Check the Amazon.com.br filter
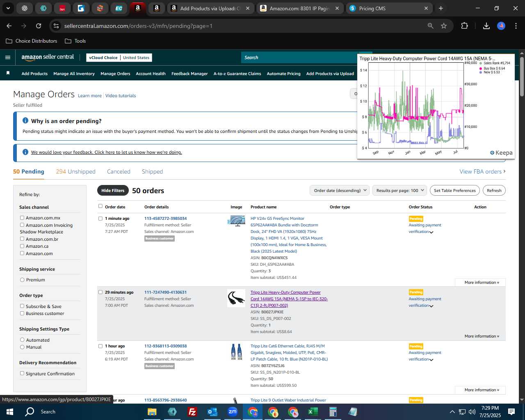 (x=22, y=239)
